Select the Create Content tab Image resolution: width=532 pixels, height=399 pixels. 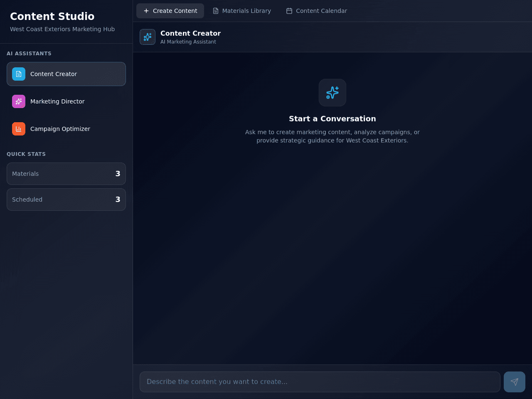click(170, 11)
